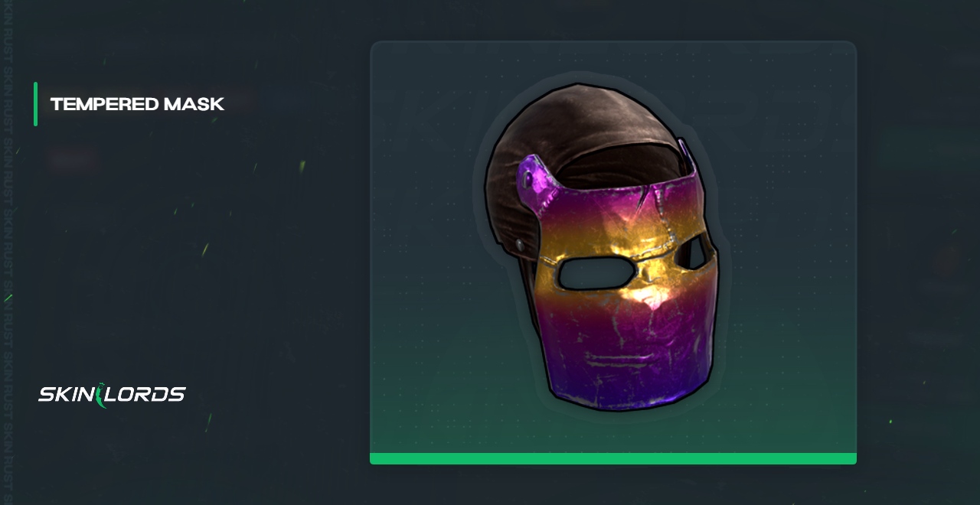
Task: Click the blurred orange item at right edge
Action: pyautogui.click(x=947, y=260)
